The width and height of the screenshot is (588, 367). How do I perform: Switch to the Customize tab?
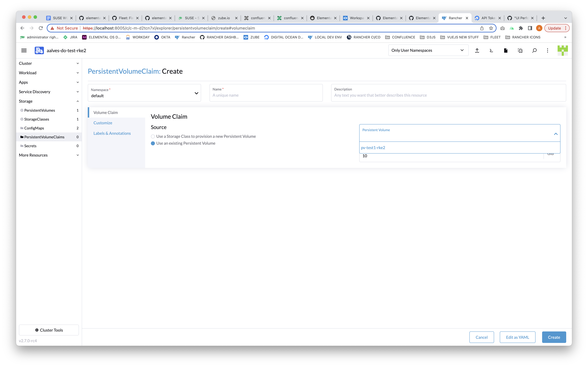pyautogui.click(x=103, y=123)
